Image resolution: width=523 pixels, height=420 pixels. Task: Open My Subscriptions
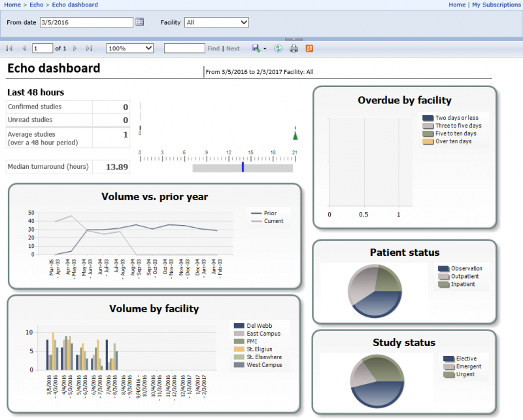coord(497,5)
